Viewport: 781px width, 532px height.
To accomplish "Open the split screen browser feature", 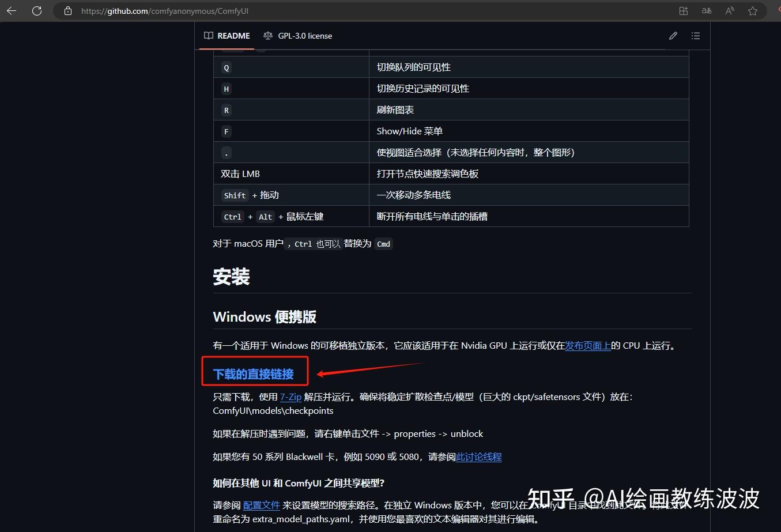I will [683, 10].
